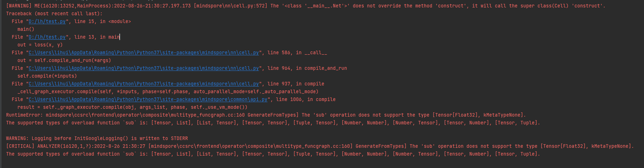Click the supported types line below CRITICAL entry
The width and height of the screenshot is (644, 168).
273,154
